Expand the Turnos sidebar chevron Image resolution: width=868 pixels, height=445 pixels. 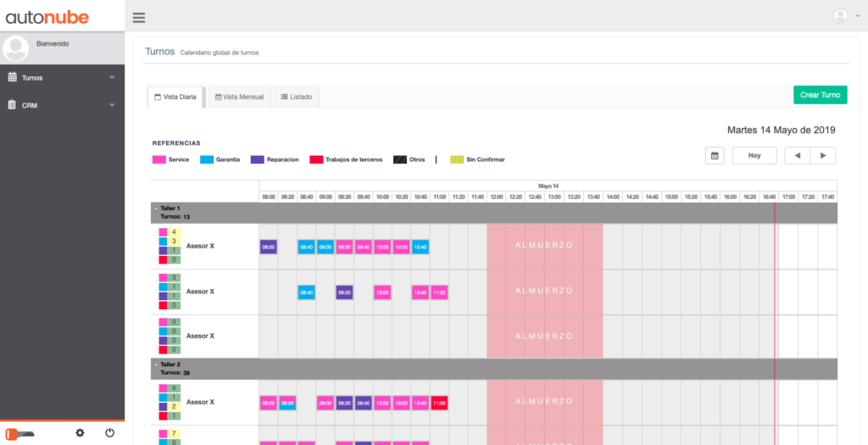click(112, 77)
